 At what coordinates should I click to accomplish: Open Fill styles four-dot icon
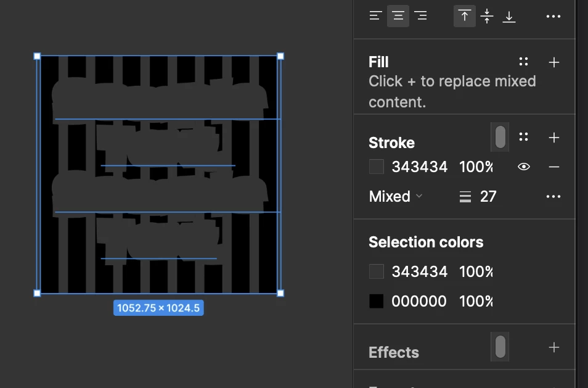pos(523,62)
